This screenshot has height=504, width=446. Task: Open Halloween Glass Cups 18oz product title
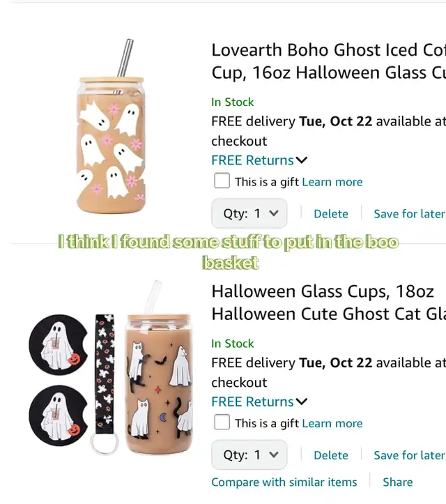point(328,303)
